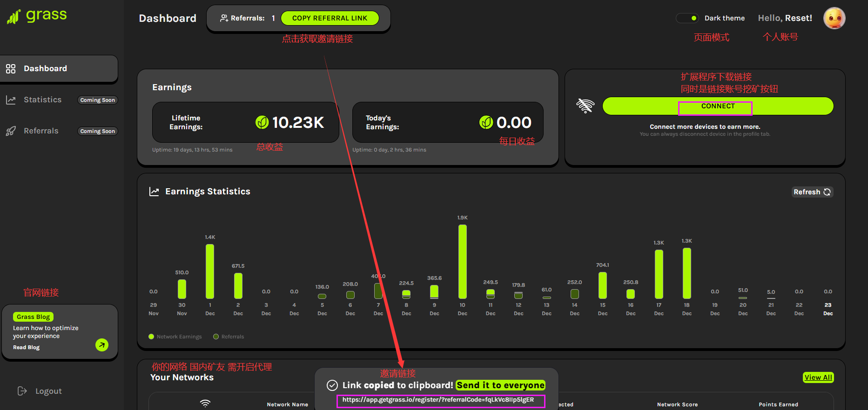
Task: Click the 1 Dec bar in the chart
Action: (x=210, y=271)
